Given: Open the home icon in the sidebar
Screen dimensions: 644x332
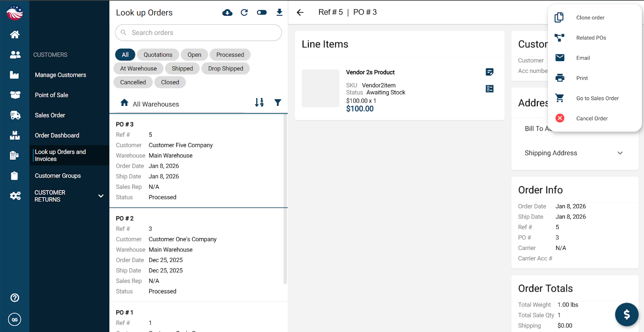Looking at the screenshot, I should pos(15,35).
